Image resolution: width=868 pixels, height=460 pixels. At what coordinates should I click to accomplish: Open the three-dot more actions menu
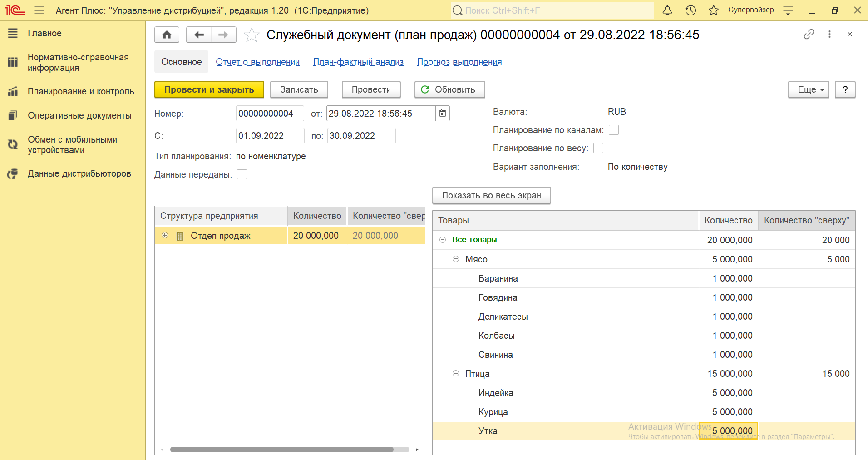(x=829, y=35)
